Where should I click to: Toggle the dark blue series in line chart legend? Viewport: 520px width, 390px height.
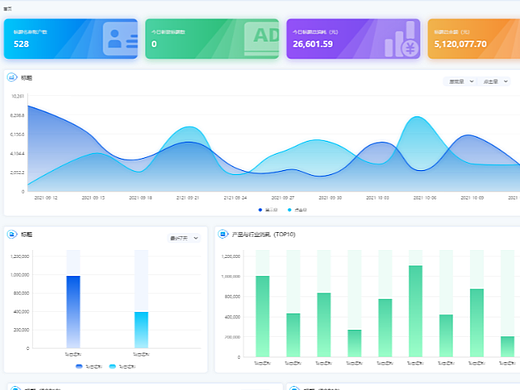[268, 210]
